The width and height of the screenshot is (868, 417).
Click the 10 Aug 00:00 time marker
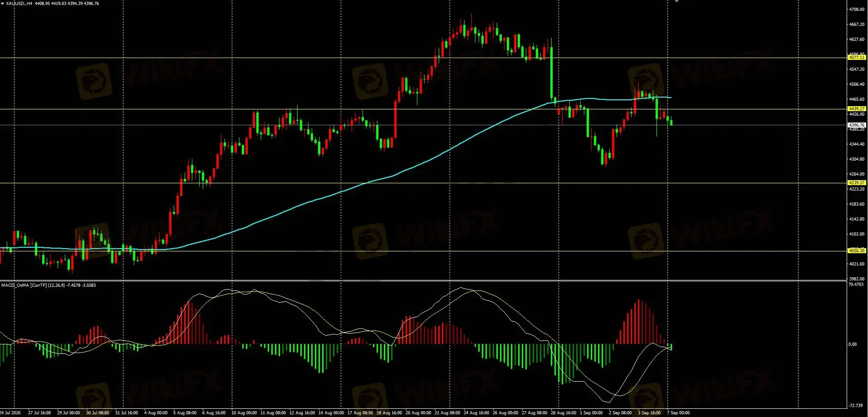(x=244, y=413)
